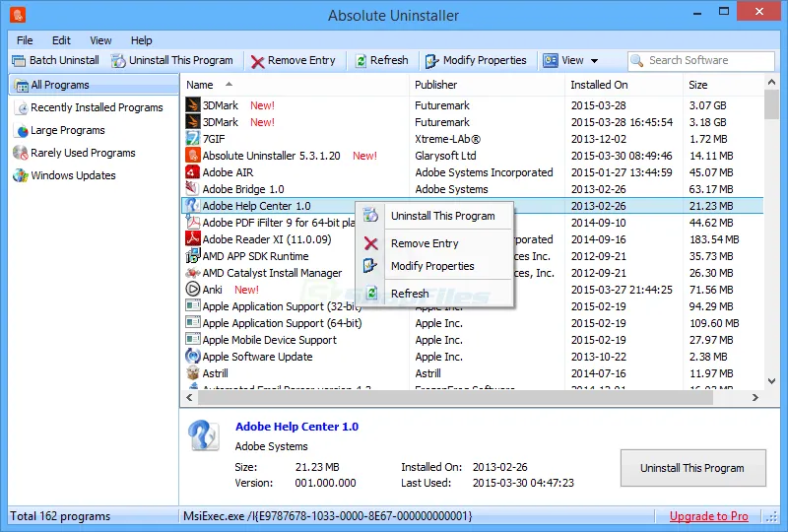The height and width of the screenshot is (532, 788).
Task: Open the View dropdown arrow
Action: tap(594, 61)
